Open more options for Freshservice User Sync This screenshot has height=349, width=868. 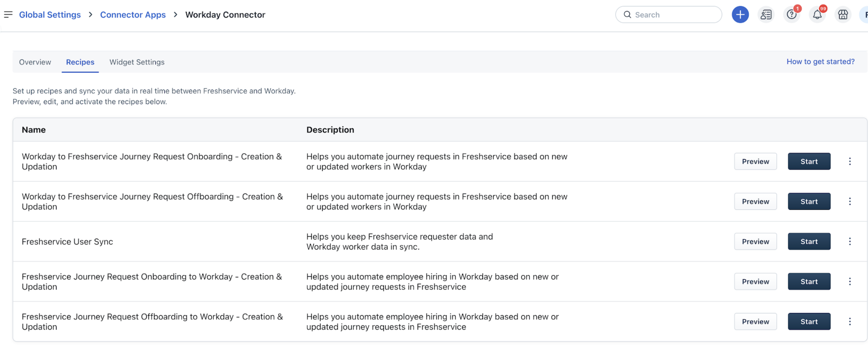850,241
